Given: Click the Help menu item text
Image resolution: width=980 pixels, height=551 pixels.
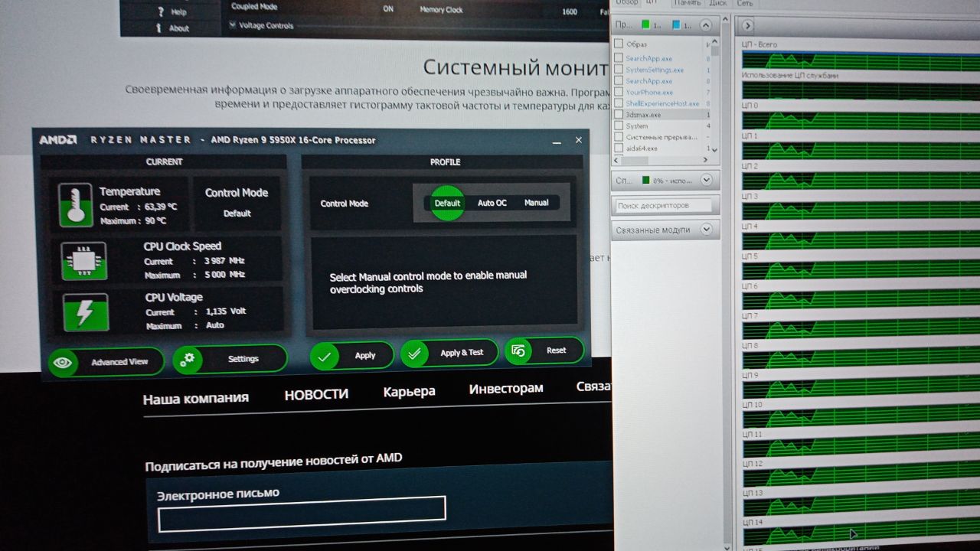Looking at the screenshot, I should 179,12.
